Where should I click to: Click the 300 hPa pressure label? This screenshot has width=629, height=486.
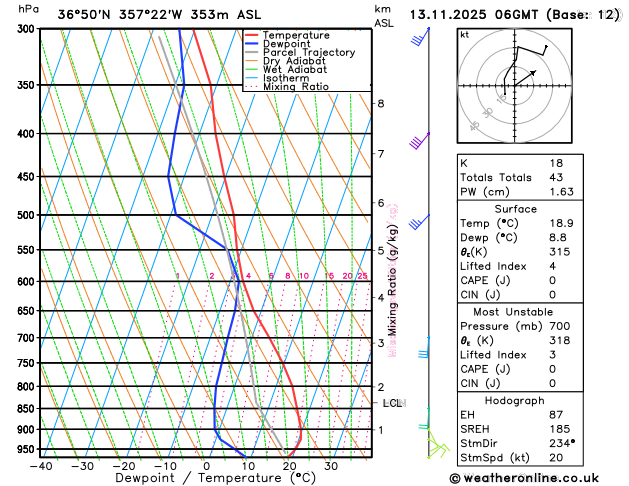pyautogui.click(x=28, y=29)
